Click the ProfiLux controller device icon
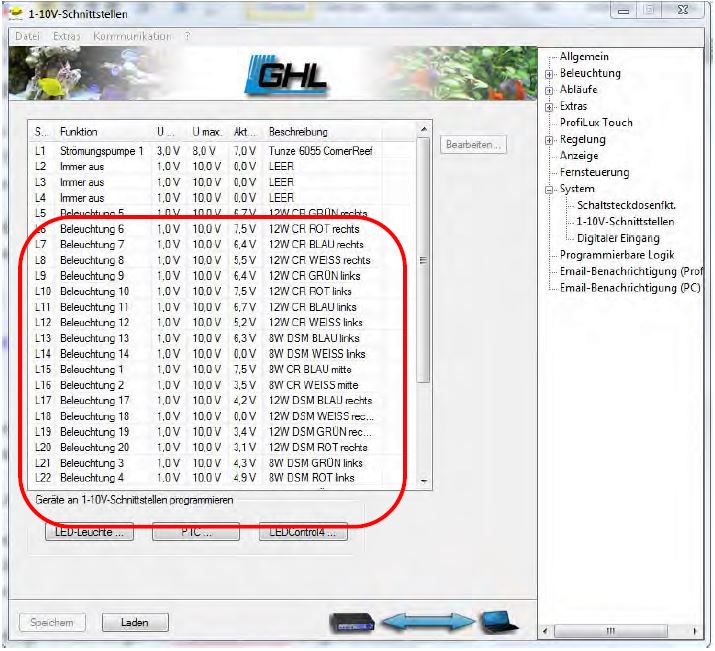The height and width of the screenshot is (651, 715). click(358, 622)
